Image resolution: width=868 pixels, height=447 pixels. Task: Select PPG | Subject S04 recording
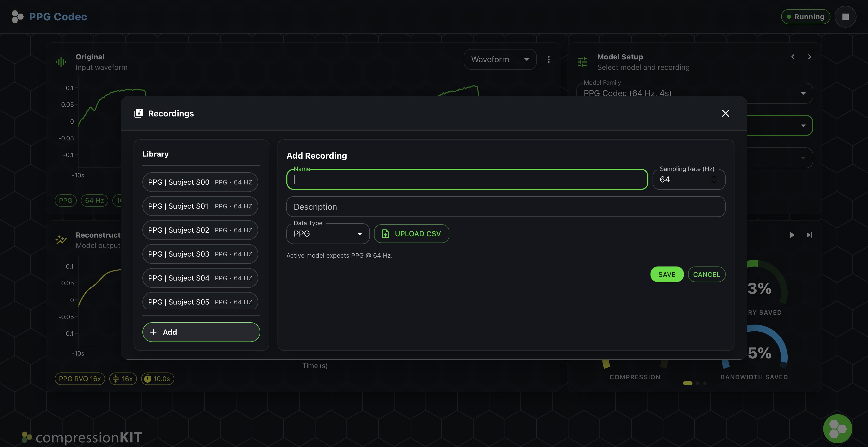click(200, 278)
